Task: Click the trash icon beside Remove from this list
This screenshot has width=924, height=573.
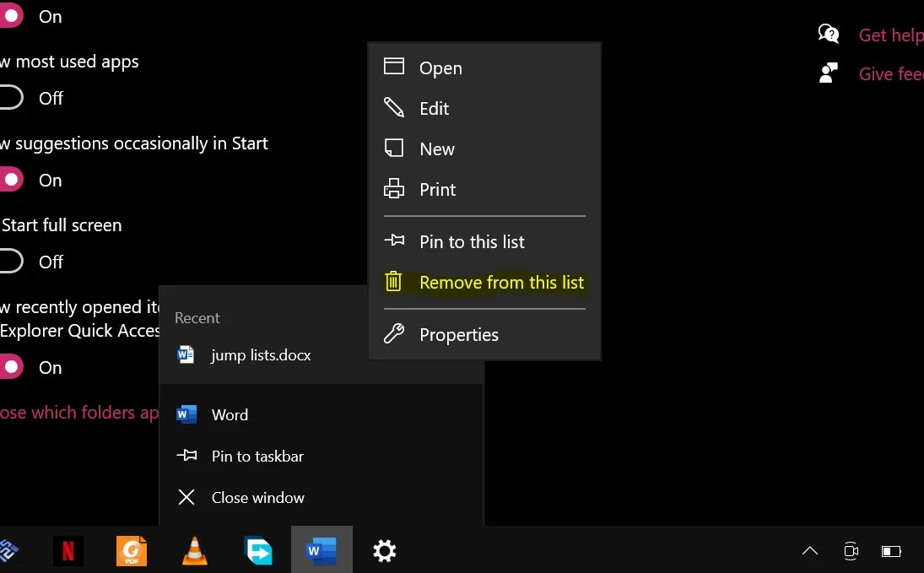Action: click(x=394, y=282)
